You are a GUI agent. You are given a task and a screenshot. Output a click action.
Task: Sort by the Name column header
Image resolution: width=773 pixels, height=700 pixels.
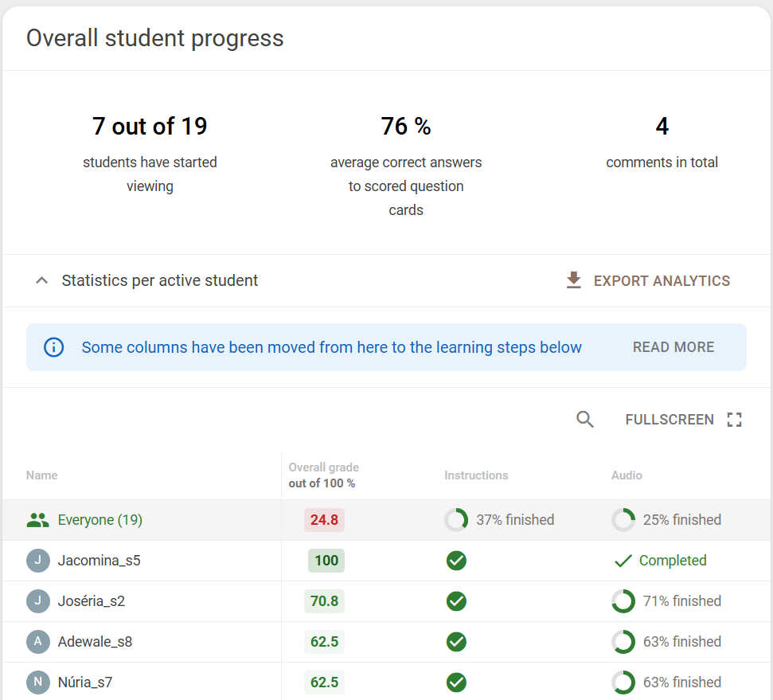(x=42, y=475)
